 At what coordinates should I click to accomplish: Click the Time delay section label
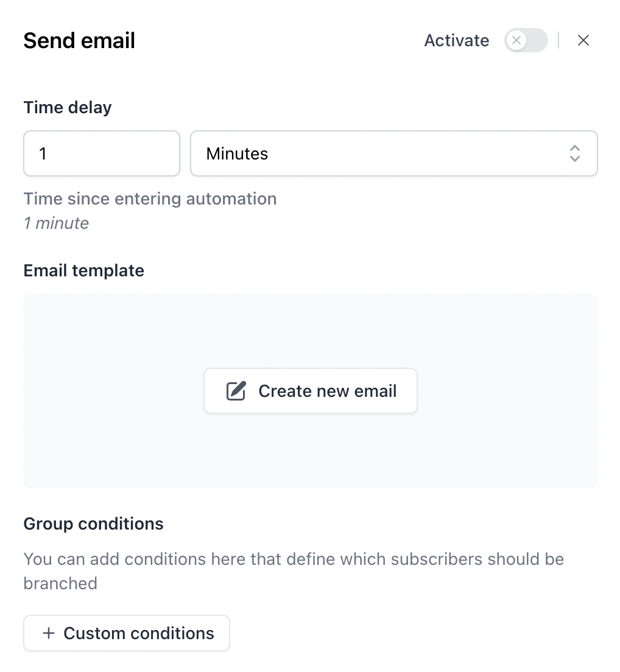(x=68, y=107)
